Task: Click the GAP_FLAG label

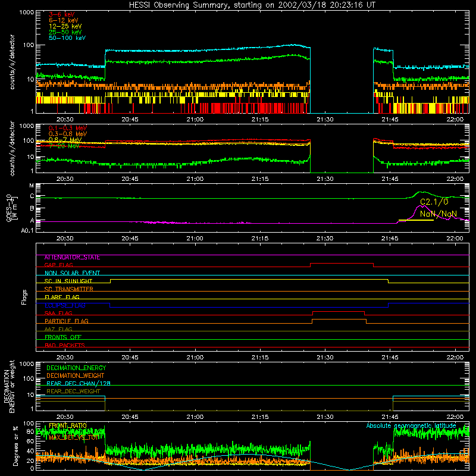Action: click(x=58, y=265)
